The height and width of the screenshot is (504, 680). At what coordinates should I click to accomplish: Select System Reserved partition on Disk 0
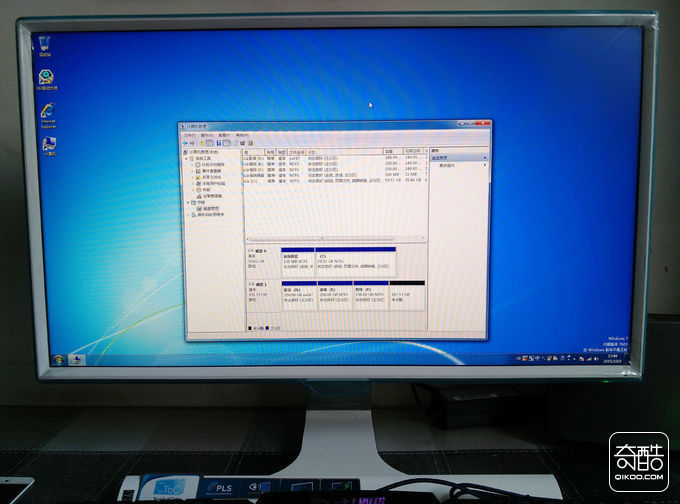298,262
